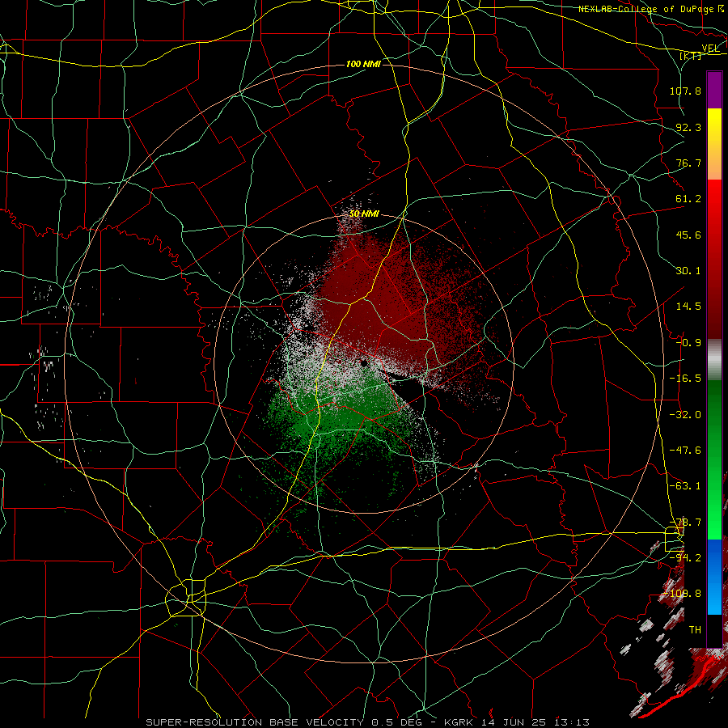Click the 45.6 scale value
Viewport: 728px width, 728px height.
click(688, 235)
